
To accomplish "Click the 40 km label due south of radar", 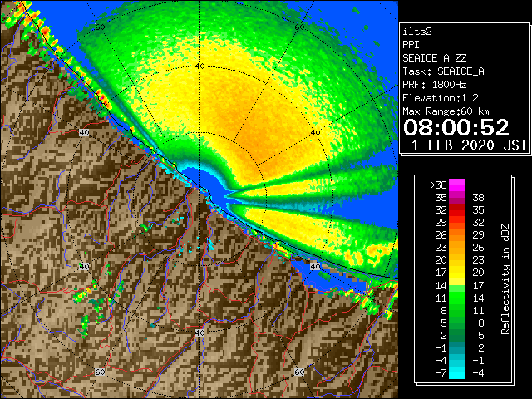I will 199,332.
